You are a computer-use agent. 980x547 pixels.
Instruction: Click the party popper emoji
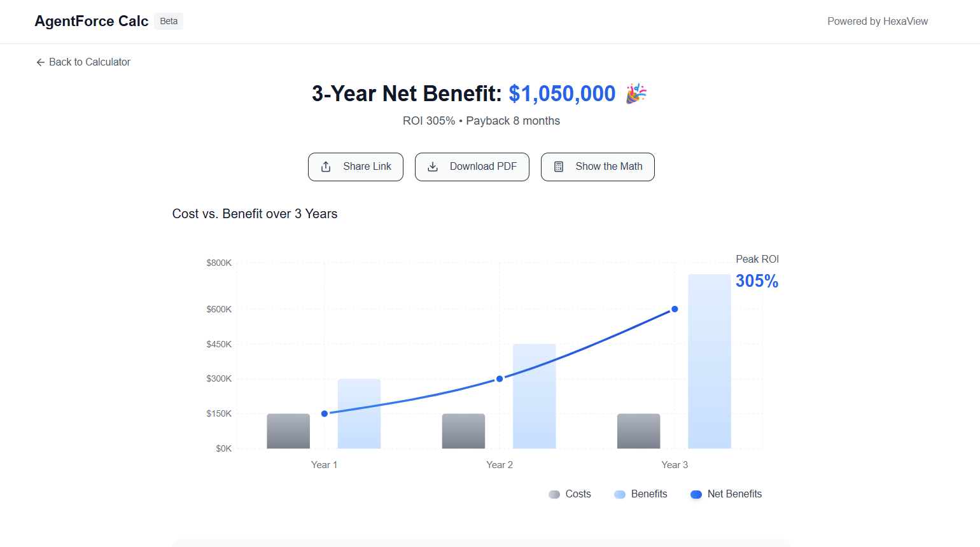point(636,93)
